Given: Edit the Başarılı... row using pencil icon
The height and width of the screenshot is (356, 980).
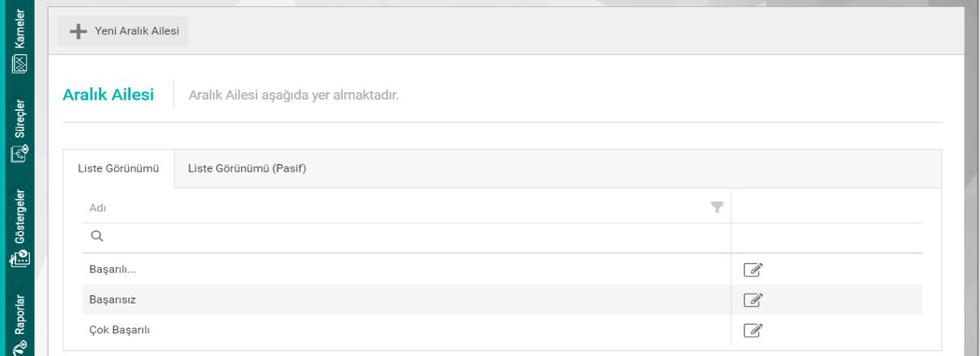Looking at the screenshot, I should click(751, 269).
